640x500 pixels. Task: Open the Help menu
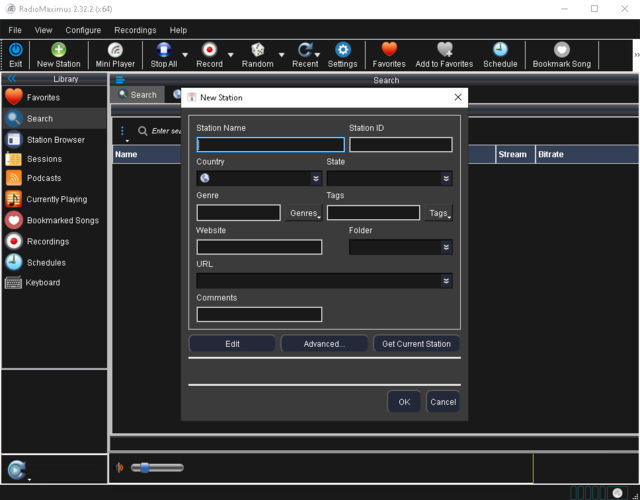coord(178,30)
